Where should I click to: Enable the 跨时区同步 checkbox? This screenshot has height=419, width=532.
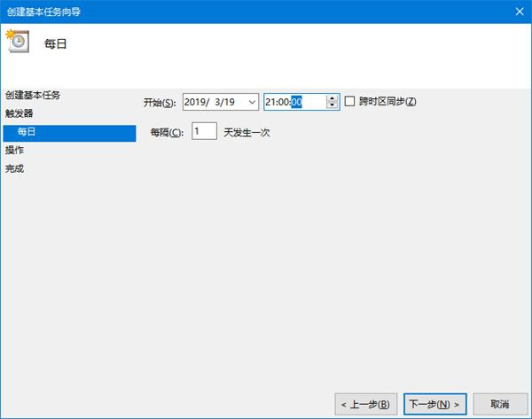tap(349, 101)
